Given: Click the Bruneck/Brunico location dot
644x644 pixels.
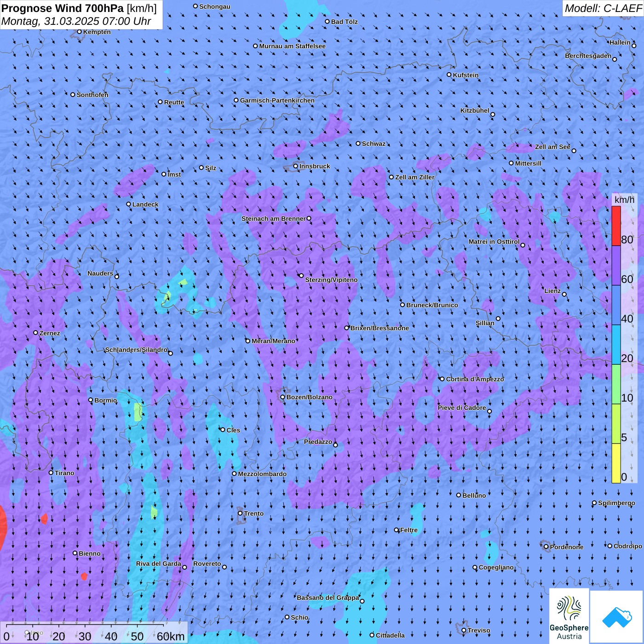Looking at the screenshot, I should click(x=402, y=305).
